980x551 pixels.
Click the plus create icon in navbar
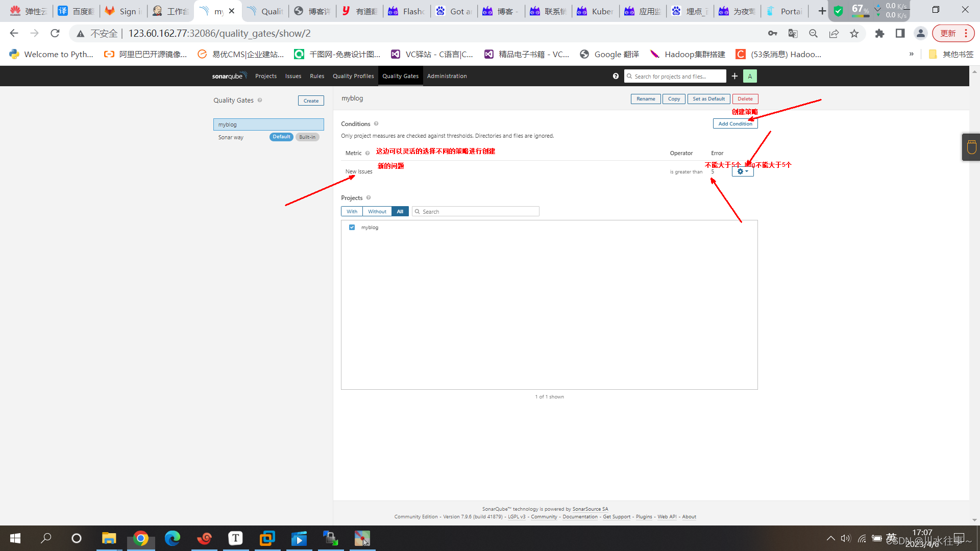[x=734, y=76]
